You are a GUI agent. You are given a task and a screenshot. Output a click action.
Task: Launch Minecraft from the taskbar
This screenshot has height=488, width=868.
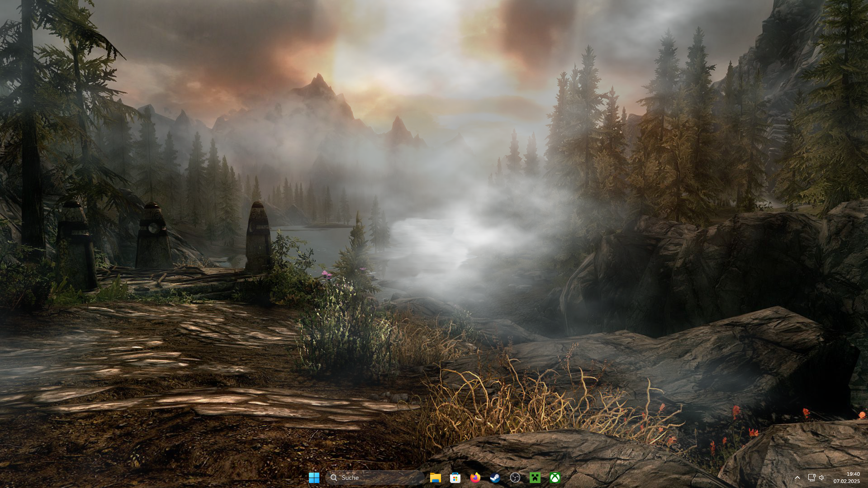[x=535, y=478]
